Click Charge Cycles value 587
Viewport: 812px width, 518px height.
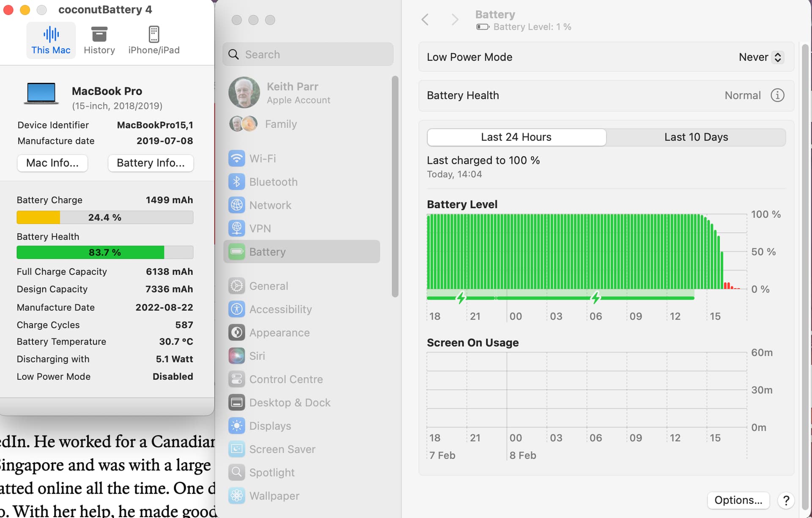click(184, 325)
